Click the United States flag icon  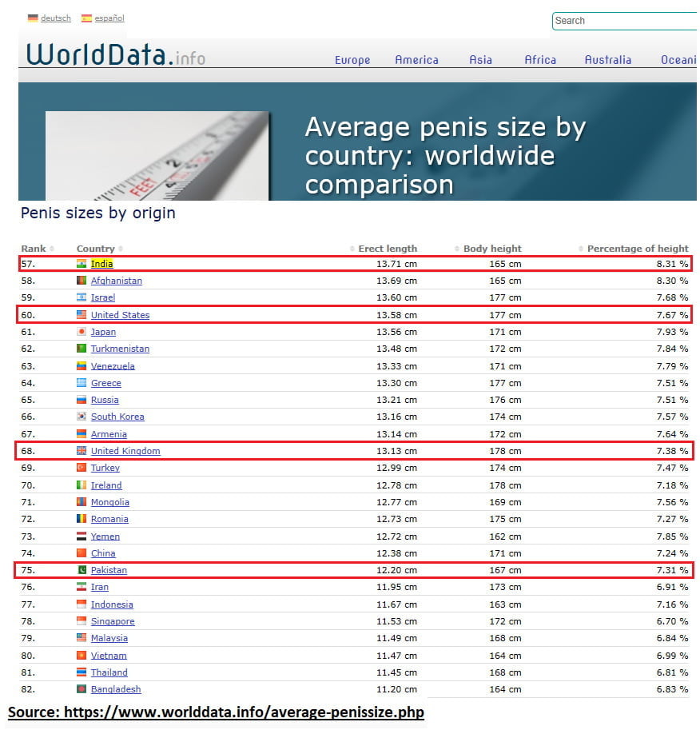(x=82, y=315)
